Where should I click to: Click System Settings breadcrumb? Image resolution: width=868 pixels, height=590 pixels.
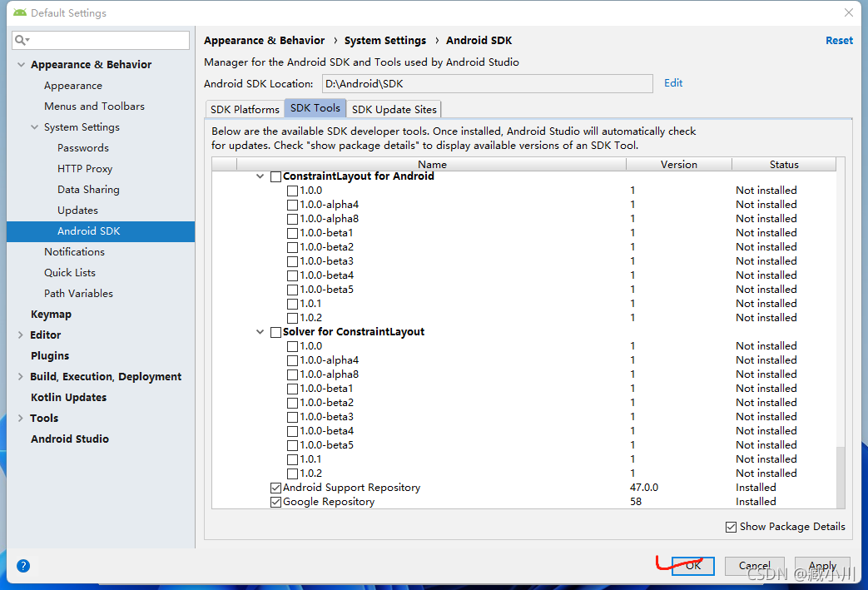(x=384, y=41)
